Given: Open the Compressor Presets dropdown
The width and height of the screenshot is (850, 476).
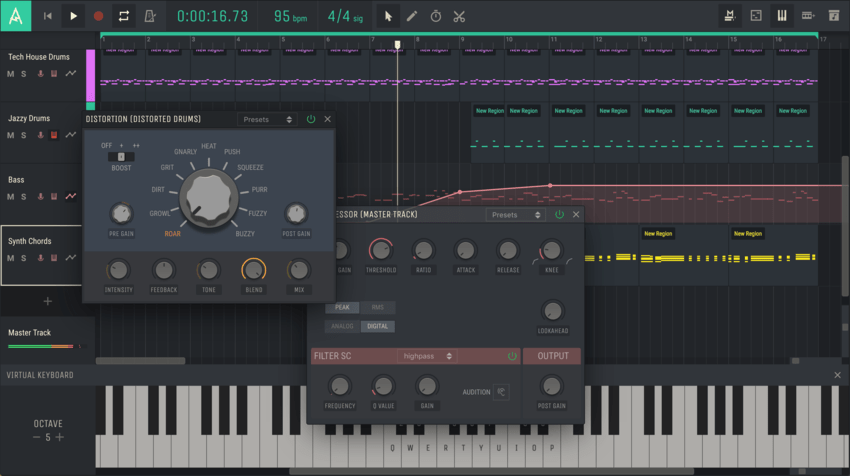Looking at the screenshot, I should coord(516,215).
